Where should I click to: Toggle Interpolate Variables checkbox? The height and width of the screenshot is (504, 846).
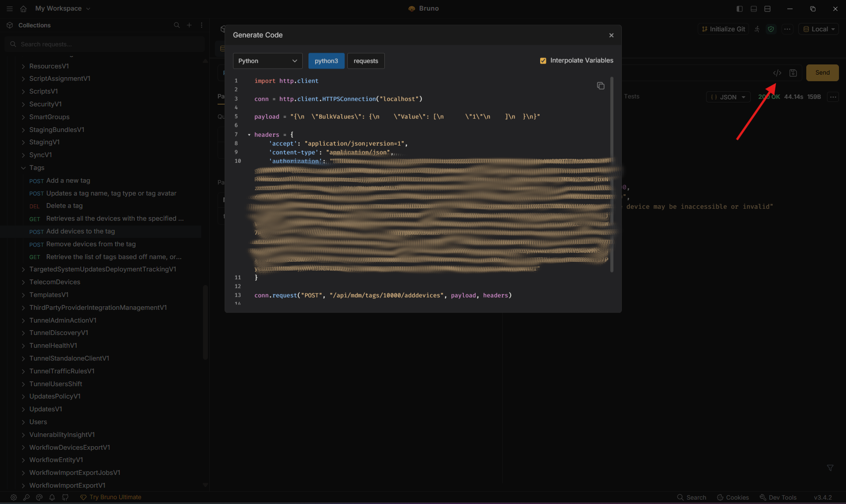(x=543, y=60)
